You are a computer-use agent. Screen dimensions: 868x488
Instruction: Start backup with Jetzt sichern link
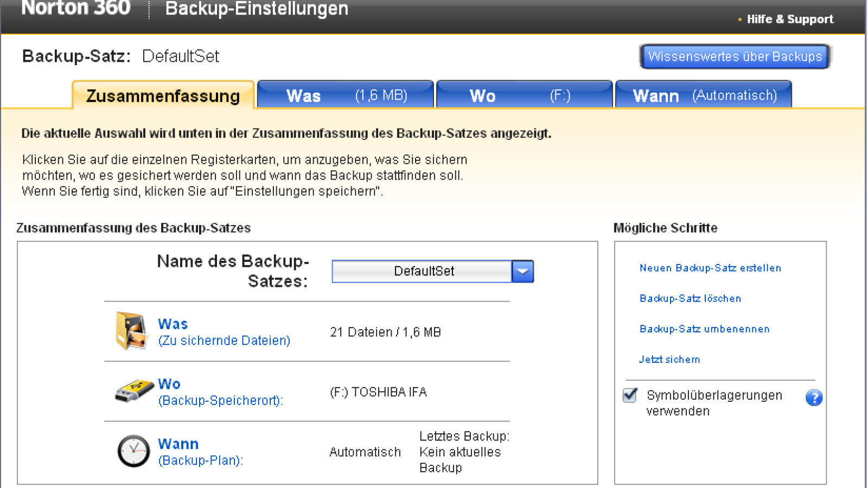point(669,359)
